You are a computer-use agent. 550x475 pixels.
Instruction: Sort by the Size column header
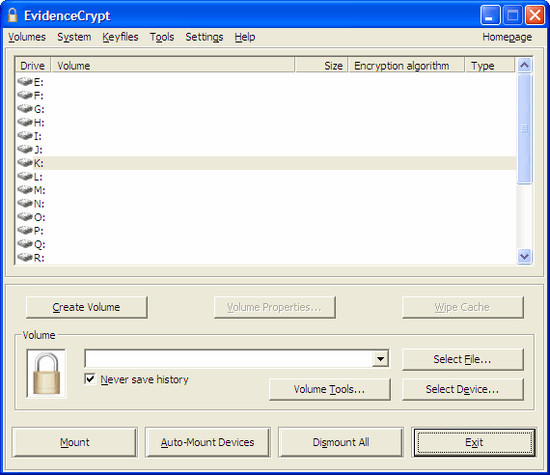pos(322,66)
